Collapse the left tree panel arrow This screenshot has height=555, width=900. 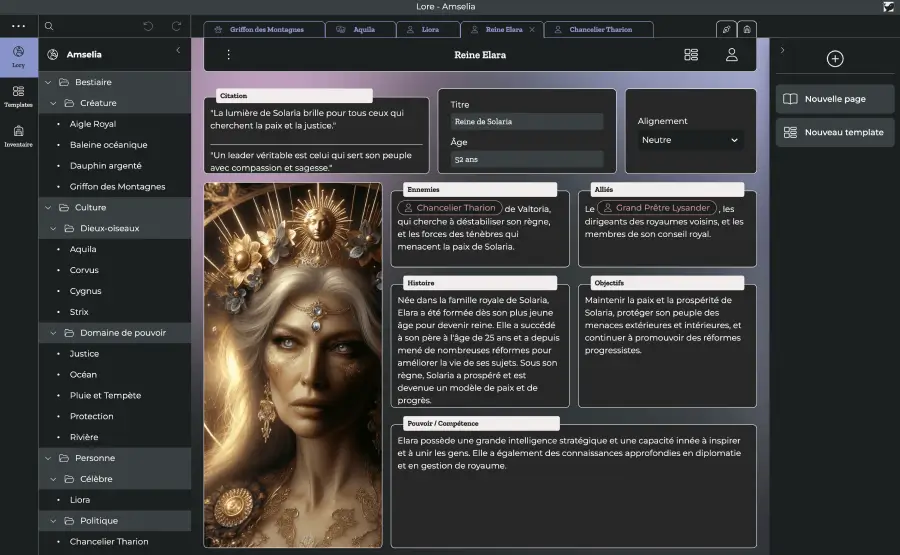179,51
